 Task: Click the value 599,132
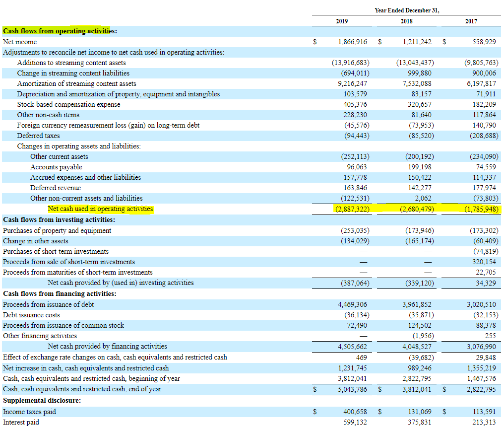point(355,422)
